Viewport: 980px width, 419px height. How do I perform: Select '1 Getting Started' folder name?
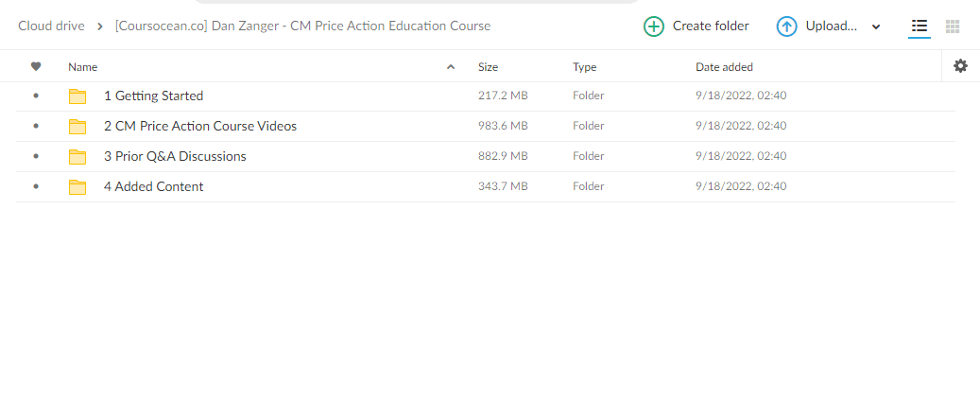point(154,96)
